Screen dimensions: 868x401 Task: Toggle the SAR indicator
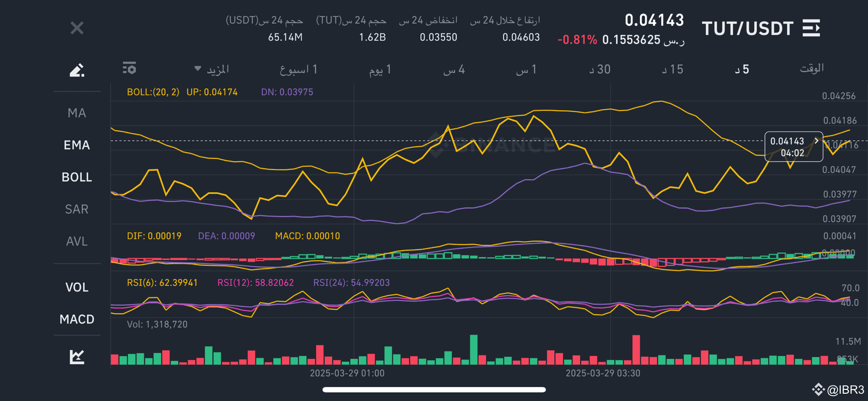[x=77, y=209]
